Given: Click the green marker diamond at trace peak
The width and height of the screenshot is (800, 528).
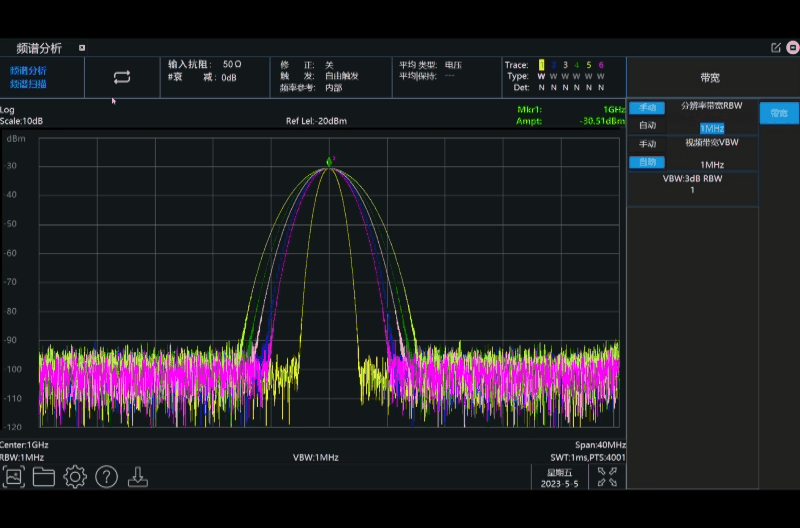Looking at the screenshot, I should pos(329,161).
